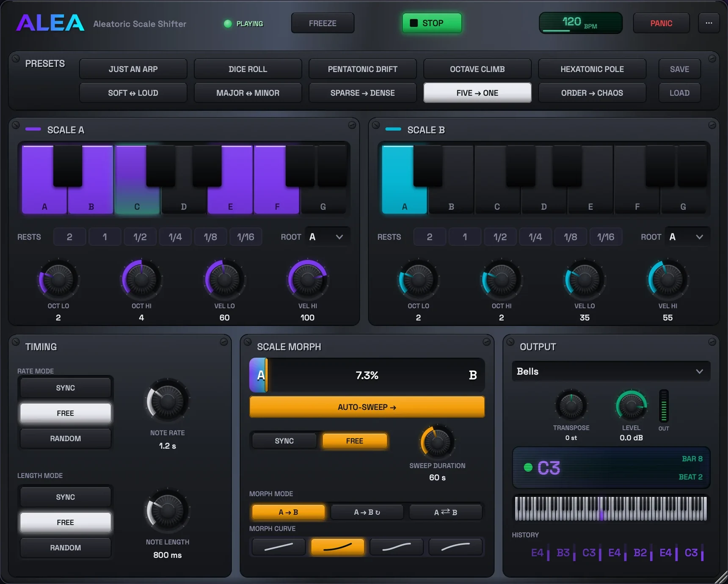Select the linear morph curve shape
Image resolution: width=728 pixels, height=584 pixels.
click(x=279, y=547)
